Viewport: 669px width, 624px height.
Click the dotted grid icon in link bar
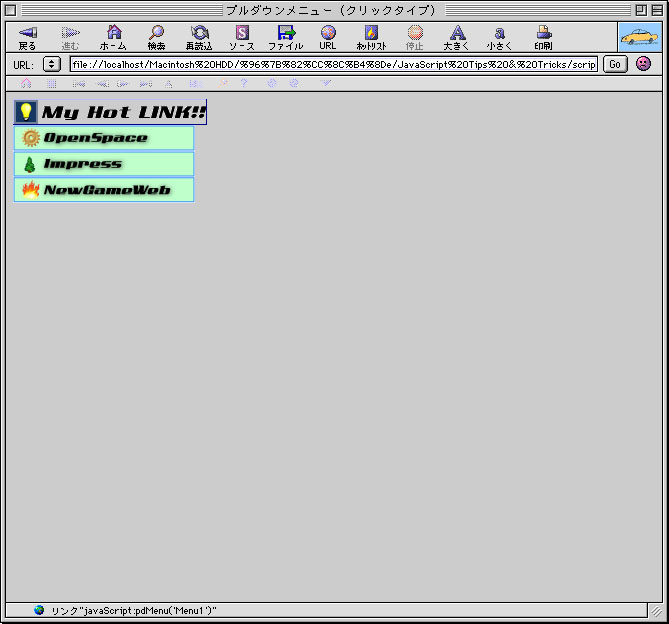52,84
